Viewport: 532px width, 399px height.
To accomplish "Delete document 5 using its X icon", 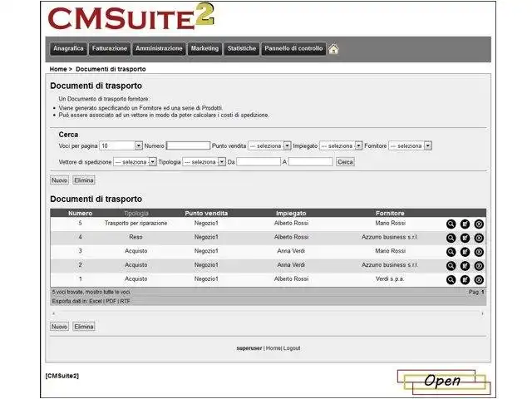I will (479, 224).
